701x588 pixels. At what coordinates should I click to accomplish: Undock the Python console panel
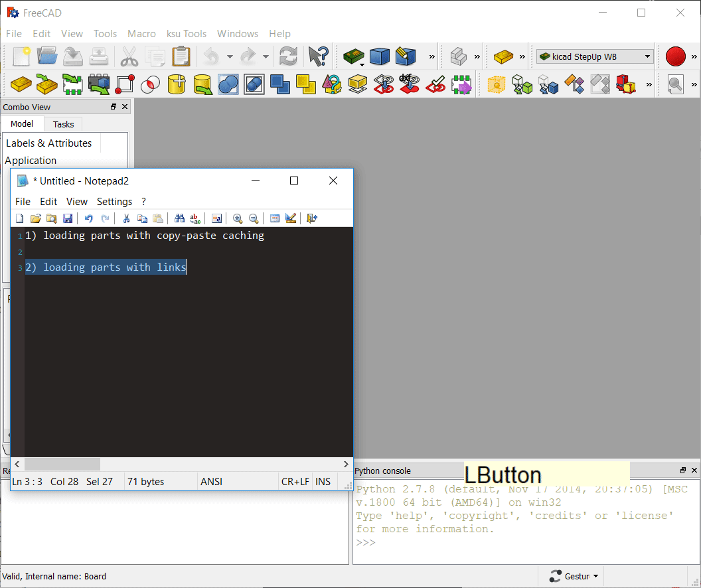pyautogui.click(x=682, y=470)
